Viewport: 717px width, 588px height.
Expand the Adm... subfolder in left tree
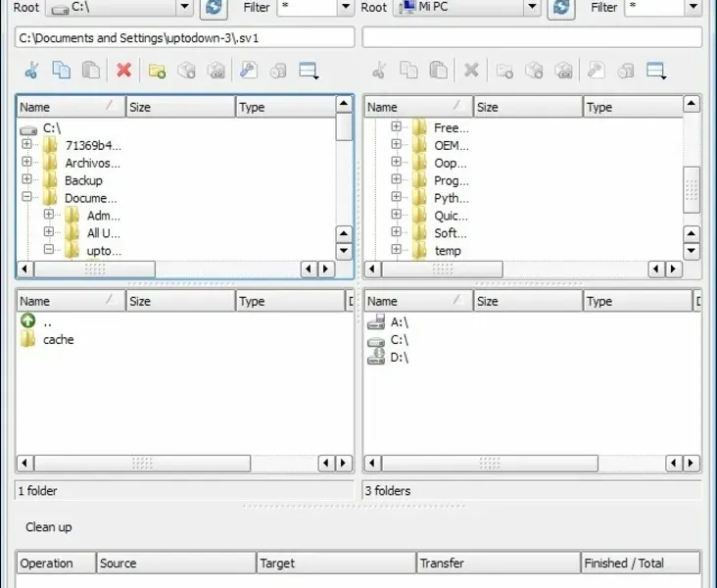(x=48, y=215)
